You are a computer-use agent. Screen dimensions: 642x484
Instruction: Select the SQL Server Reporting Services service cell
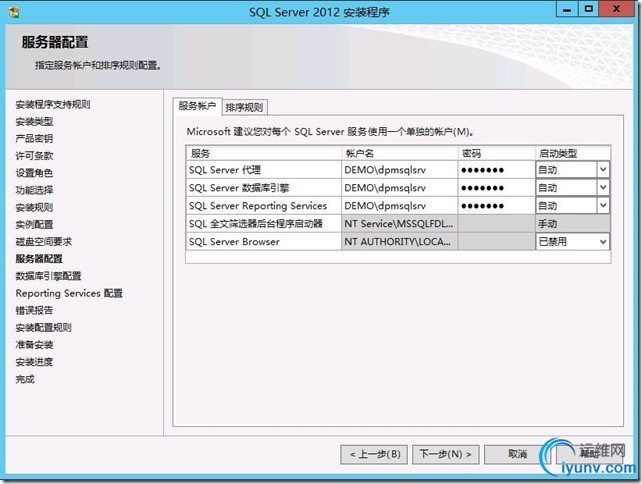[263, 206]
